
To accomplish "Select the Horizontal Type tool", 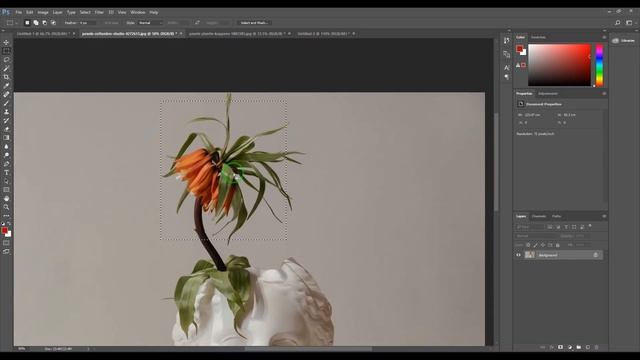I will (x=6, y=173).
